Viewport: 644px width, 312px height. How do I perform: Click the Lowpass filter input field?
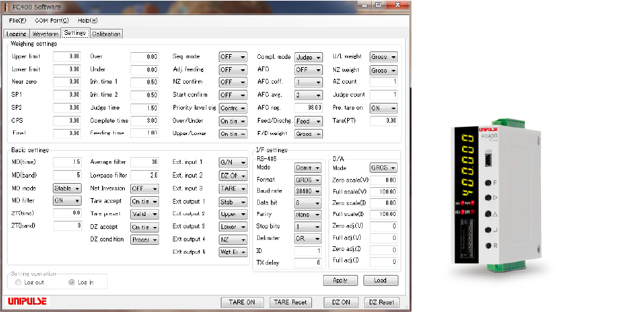pos(145,176)
